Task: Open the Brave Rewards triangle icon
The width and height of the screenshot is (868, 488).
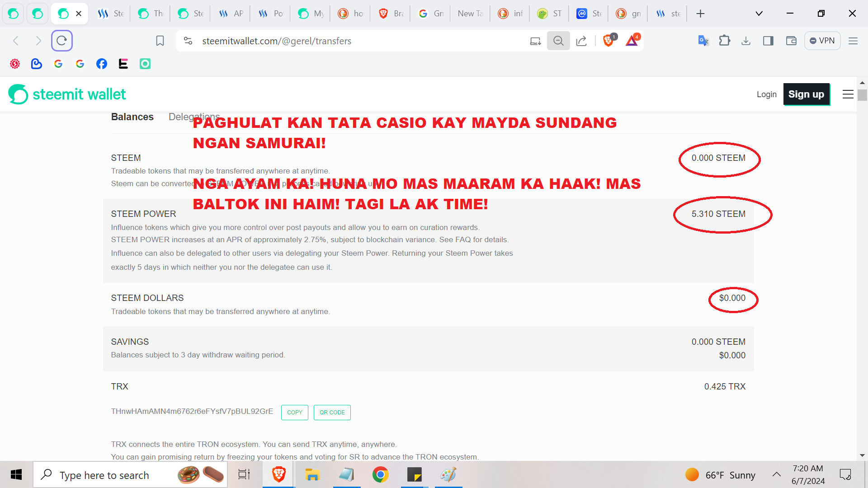Action: [x=632, y=41]
